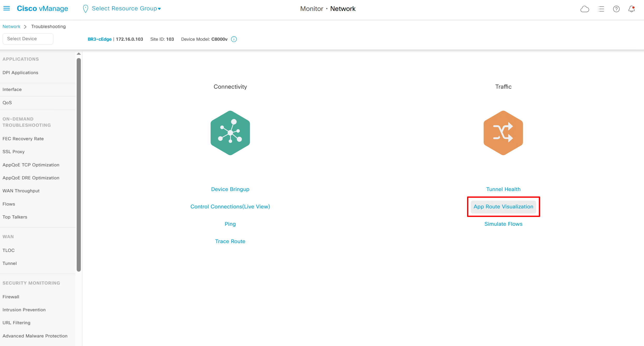644x346 pixels.
Task: Click the cloud onRamp icon
Action: pos(585,9)
